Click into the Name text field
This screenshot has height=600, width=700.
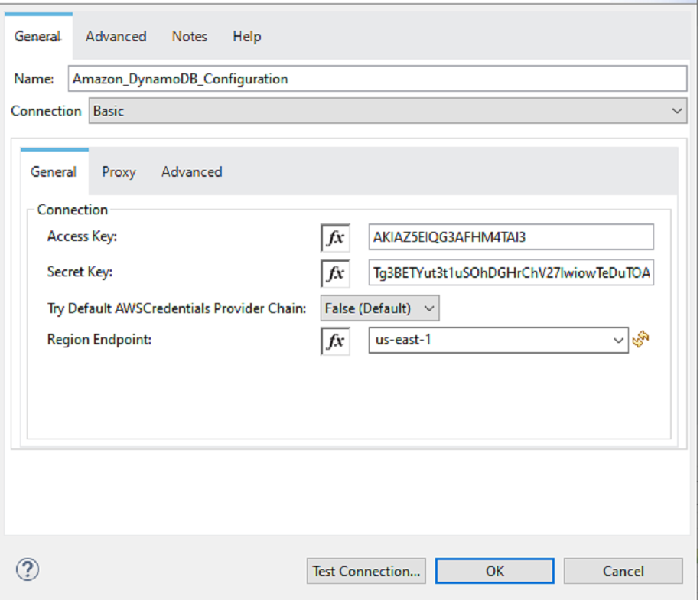(x=377, y=79)
